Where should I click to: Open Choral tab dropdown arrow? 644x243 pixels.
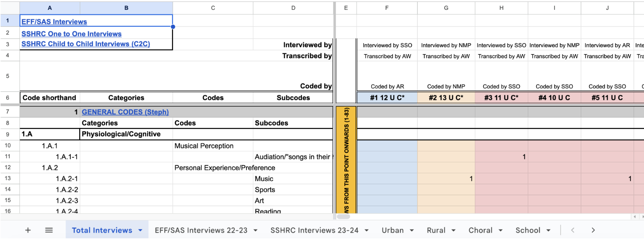[500, 230]
